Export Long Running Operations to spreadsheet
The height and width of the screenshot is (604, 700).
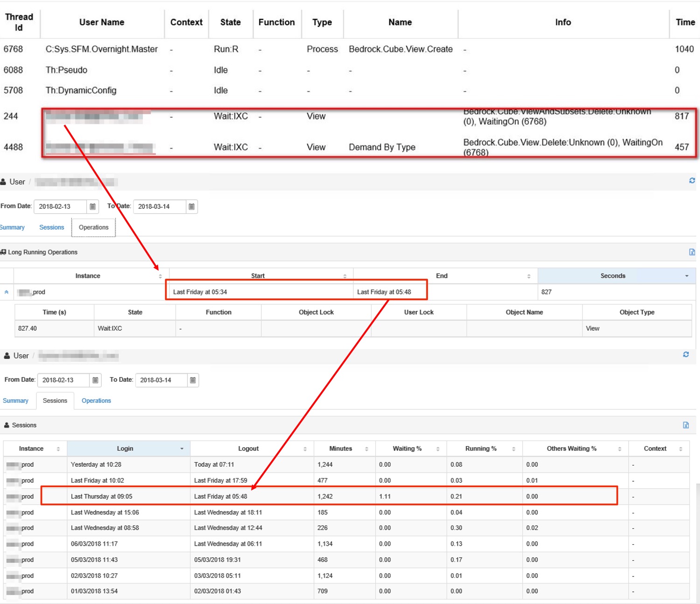(x=692, y=252)
